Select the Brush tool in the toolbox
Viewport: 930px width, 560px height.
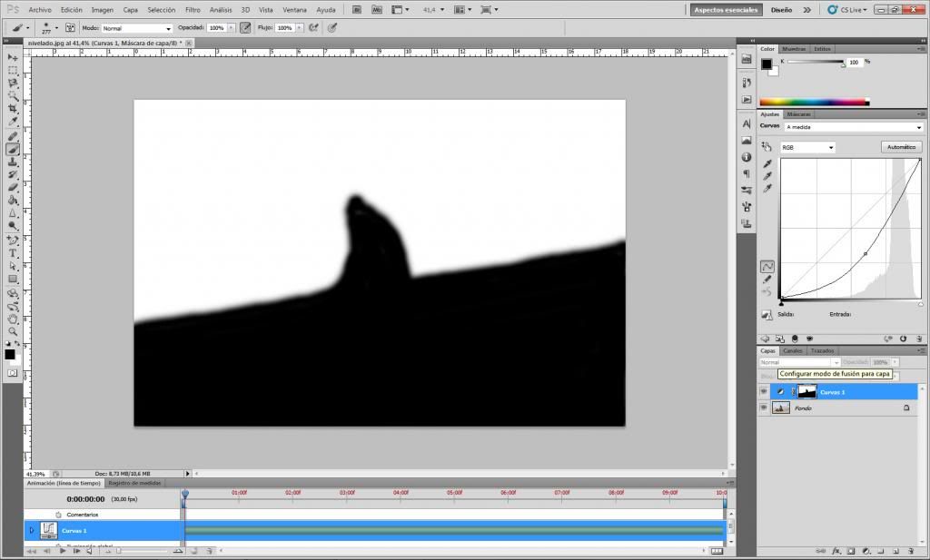pyautogui.click(x=13, y=150)
